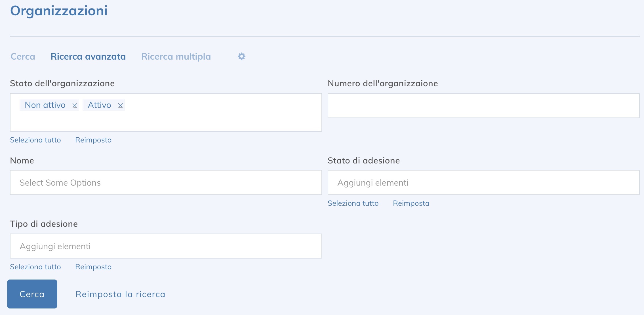
Task: Open the Stato di adesione selector
Action: [482, 182]
